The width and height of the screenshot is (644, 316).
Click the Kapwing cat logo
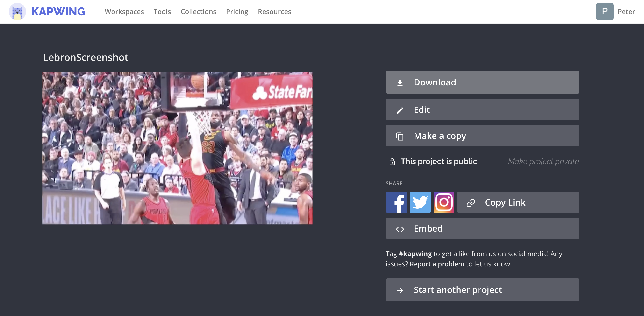[17, 12]
